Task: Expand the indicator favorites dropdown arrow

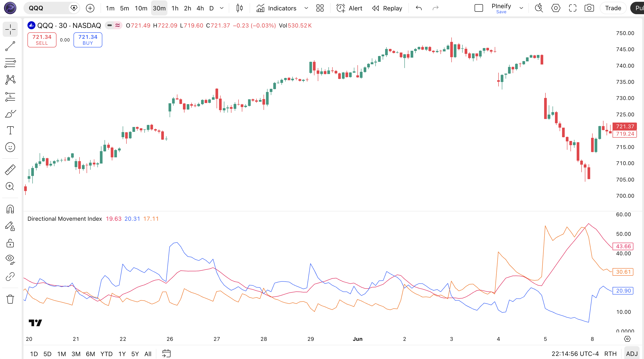Action: [x=306, y=8]
